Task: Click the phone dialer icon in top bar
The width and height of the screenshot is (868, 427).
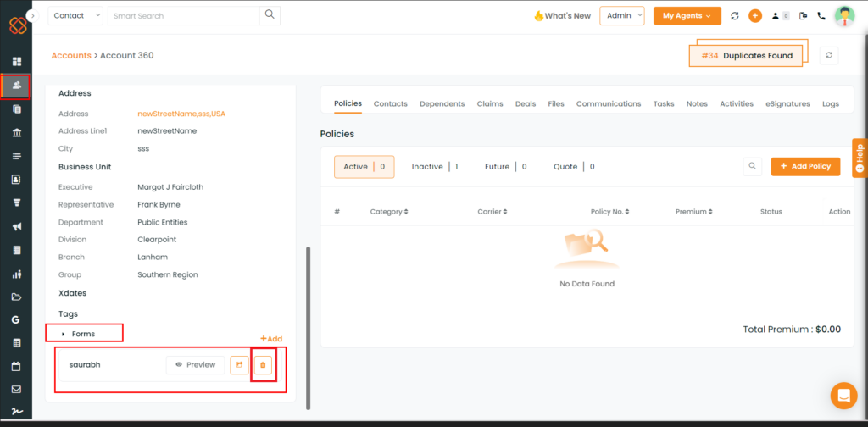Action: click(821, 16)
